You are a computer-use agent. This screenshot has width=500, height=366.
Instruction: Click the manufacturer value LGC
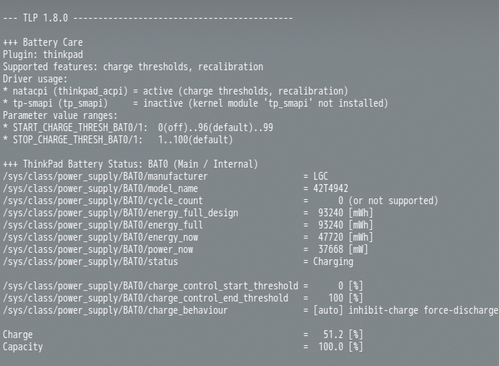click(320, 176)
